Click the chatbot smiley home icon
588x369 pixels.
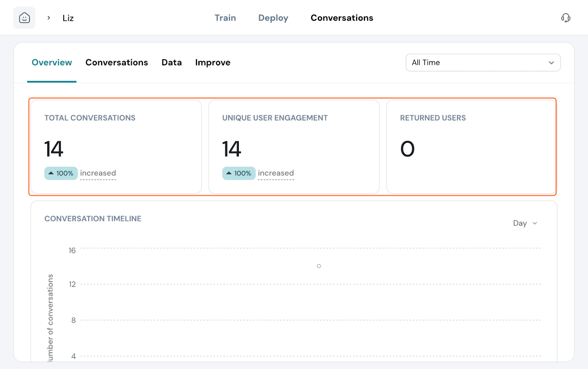(24, 18)
